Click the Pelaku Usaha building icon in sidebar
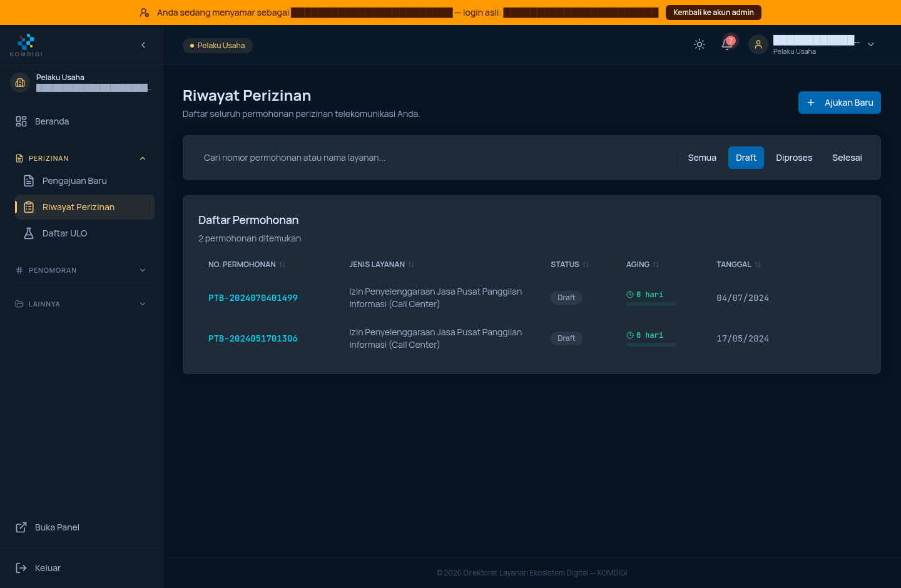Viewport: 901px width, 588px height. (20, 82)
